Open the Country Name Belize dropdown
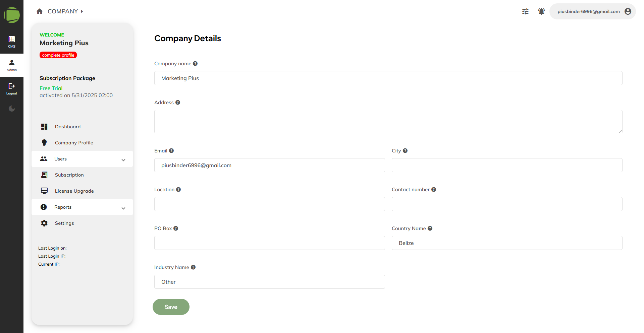This screenshot has width=644, height=333. pos(507,243)
